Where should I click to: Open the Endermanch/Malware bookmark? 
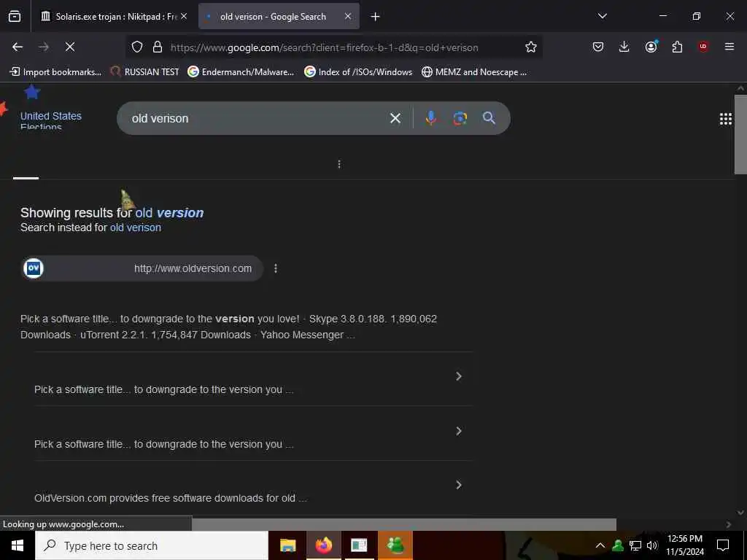point(241,72)
